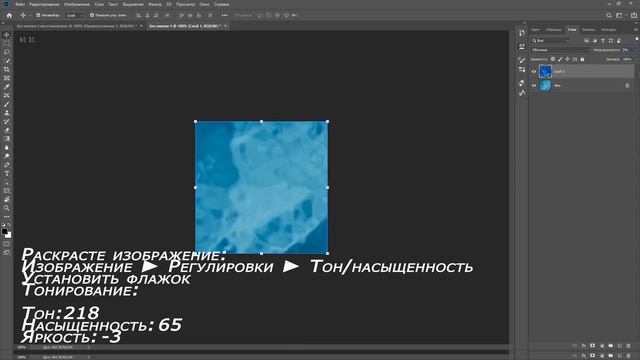Toggle the Auto-Select checkbox
Viewport: 640px width, 360px height.
point(38,16)
